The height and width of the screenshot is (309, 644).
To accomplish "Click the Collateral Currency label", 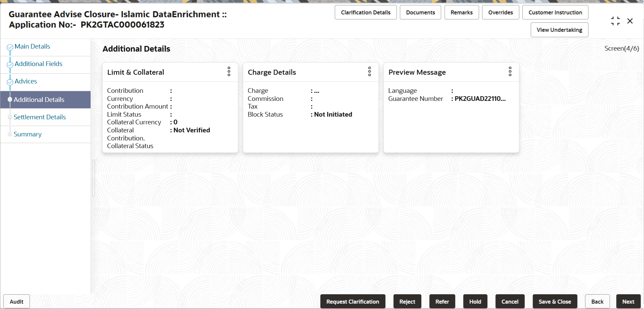I will point(134,122).
